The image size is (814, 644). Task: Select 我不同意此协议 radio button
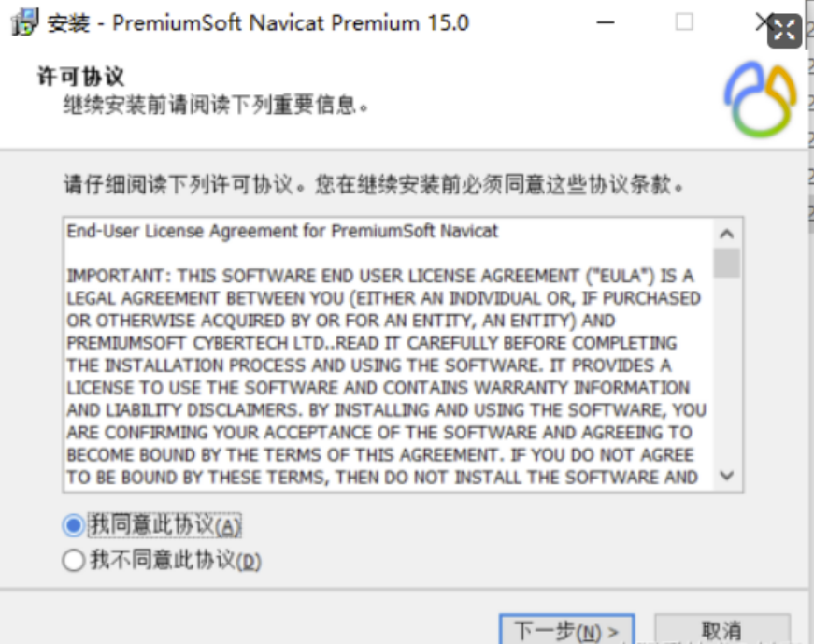point(73,561)
